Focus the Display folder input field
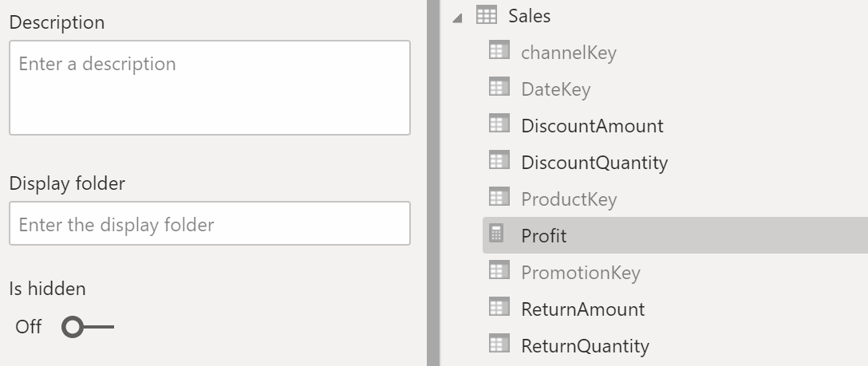Image resolution: width=868 pixels, height=366 pixels. tap(210, 224)
